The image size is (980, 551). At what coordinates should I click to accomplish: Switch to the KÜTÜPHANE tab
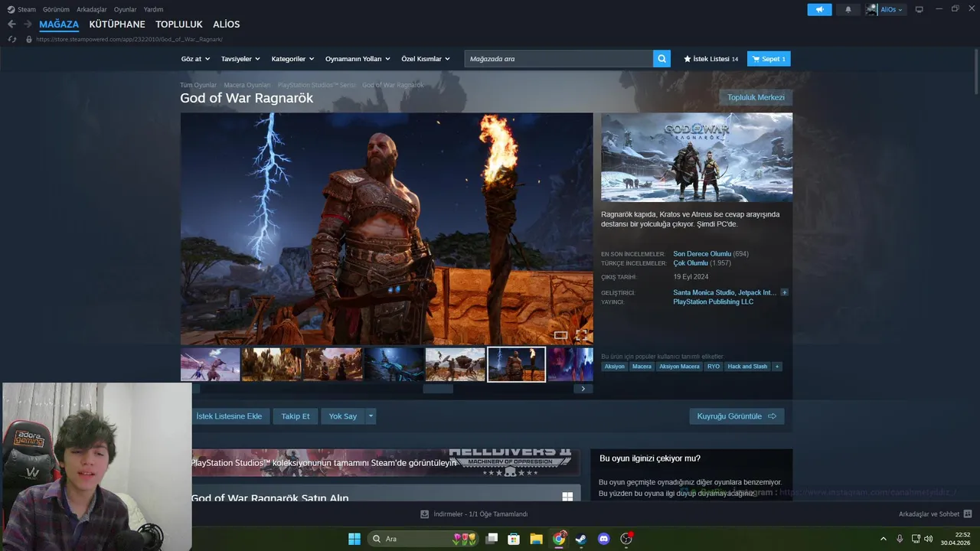pyautogui.click(x=117, y=24)
